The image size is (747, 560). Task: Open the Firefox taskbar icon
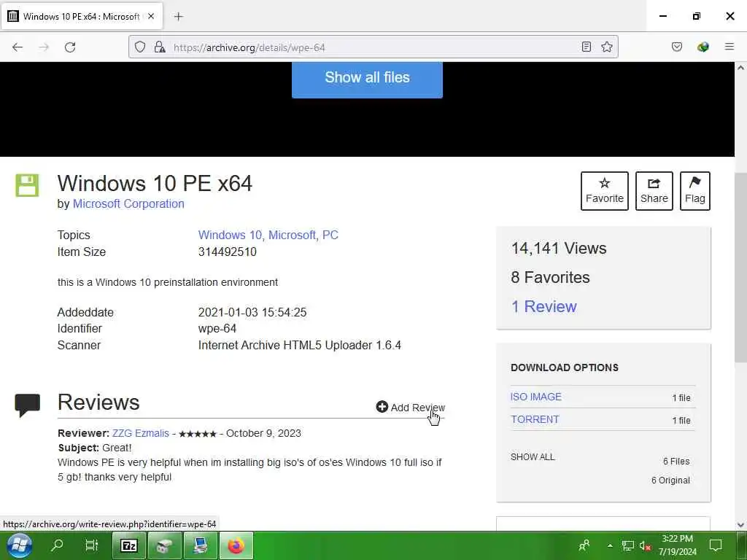coord(236,545)
